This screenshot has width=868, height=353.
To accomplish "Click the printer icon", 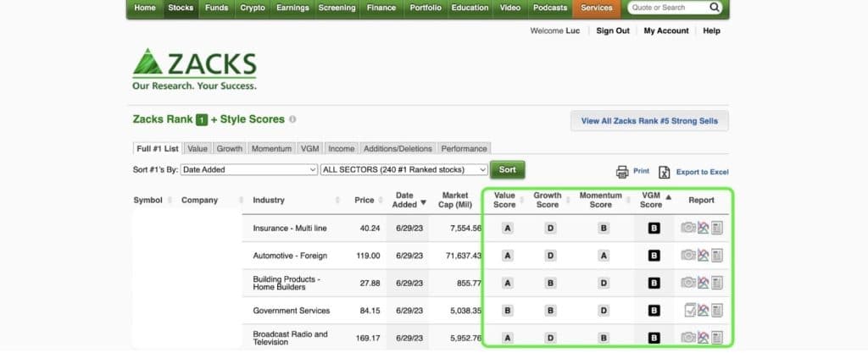I will pos(622,172).
